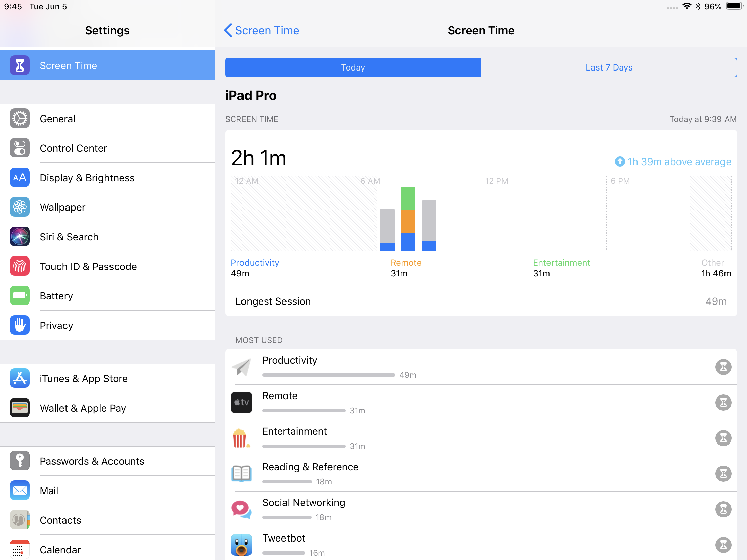Tap the Bluetooth icon in status bar
Image resolution: width=747 pixels, height=560 pixels.
point(698,6)
